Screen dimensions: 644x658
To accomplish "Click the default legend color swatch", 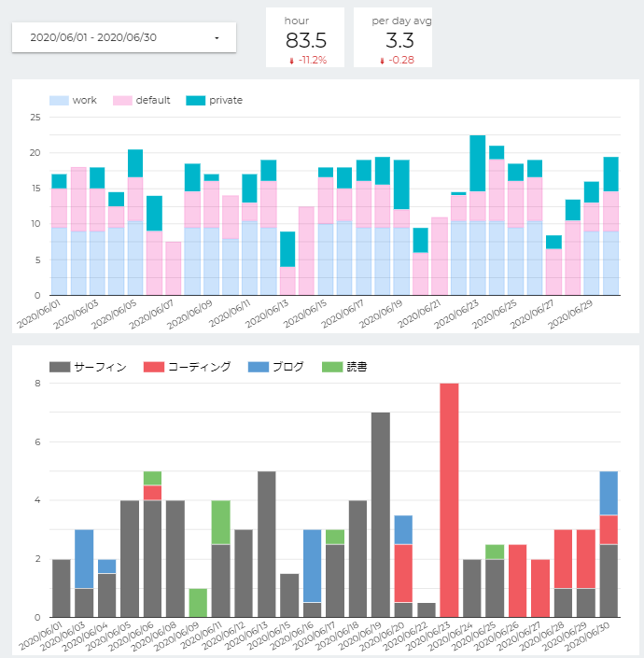I will (x=122, y=100).
